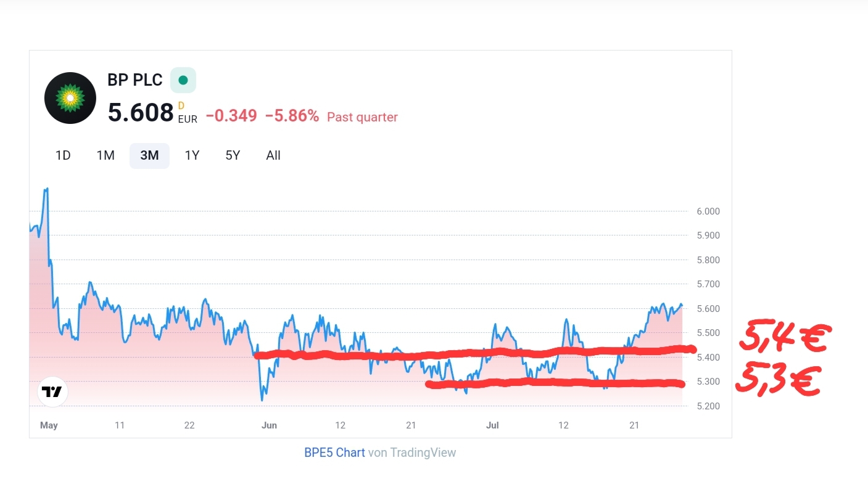868x487 pixels.
Task: Switch chart to the 5Y range
Action: click(233, 155)
